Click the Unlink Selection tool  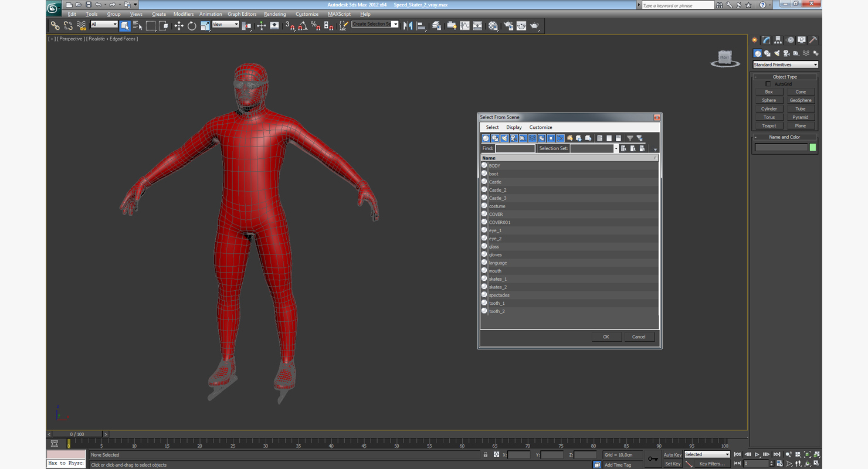[68, 26]
